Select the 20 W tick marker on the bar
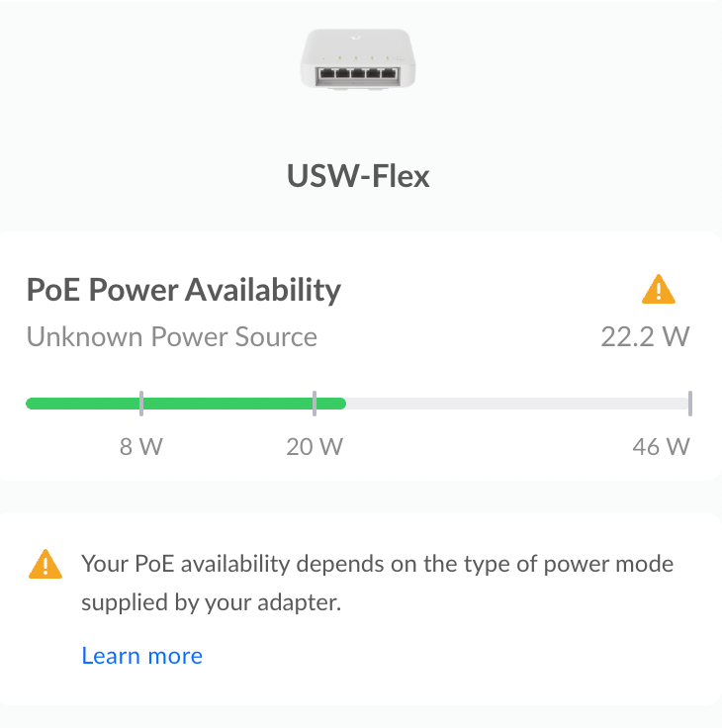This screenshot has width=722, height=728. 315,404
